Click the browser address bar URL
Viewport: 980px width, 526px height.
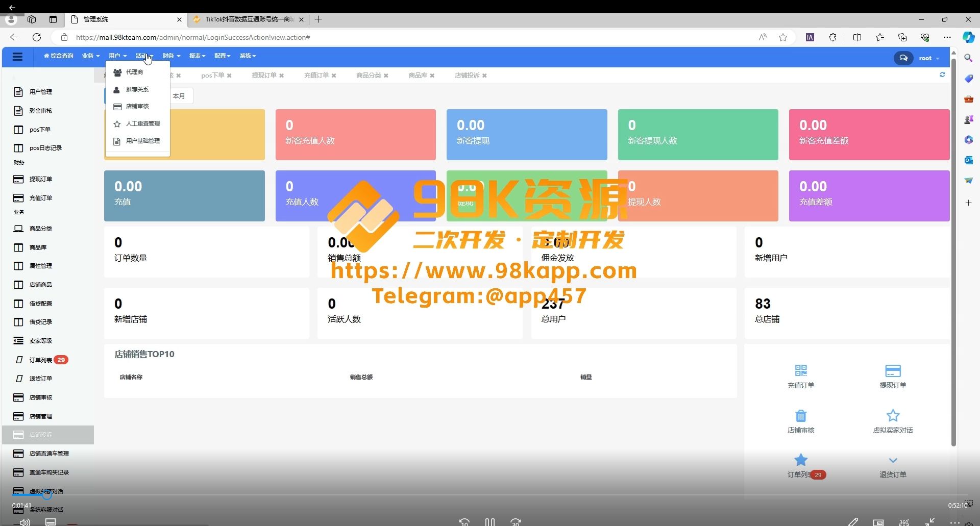(x=193, y=37)
